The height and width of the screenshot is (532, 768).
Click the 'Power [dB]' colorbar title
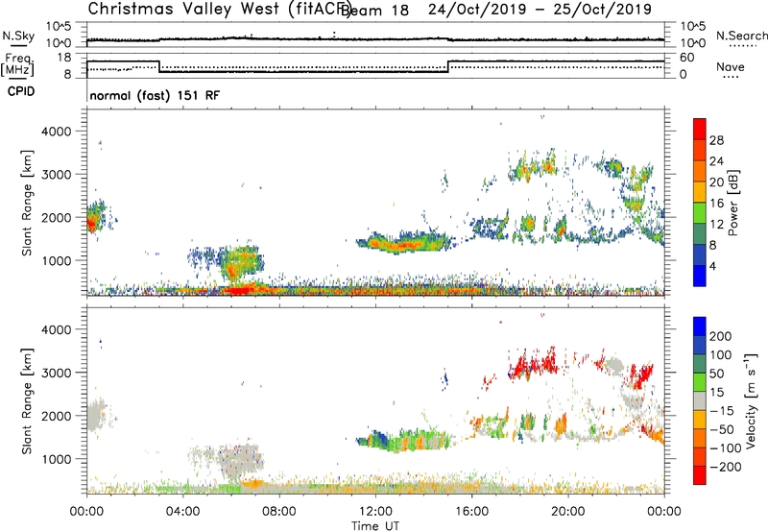tap(732, 203)
